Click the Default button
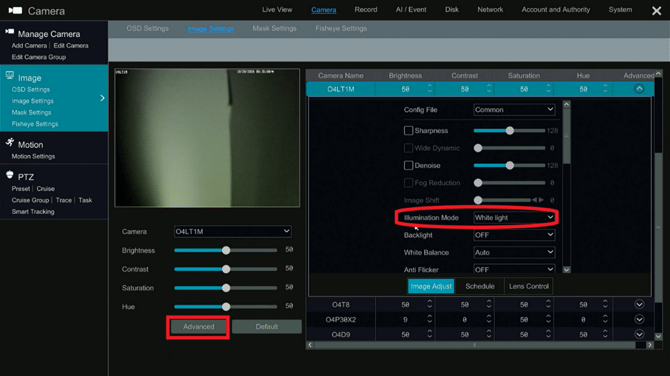The width and height of the screenshot is (670, 376). pos(267,326)
